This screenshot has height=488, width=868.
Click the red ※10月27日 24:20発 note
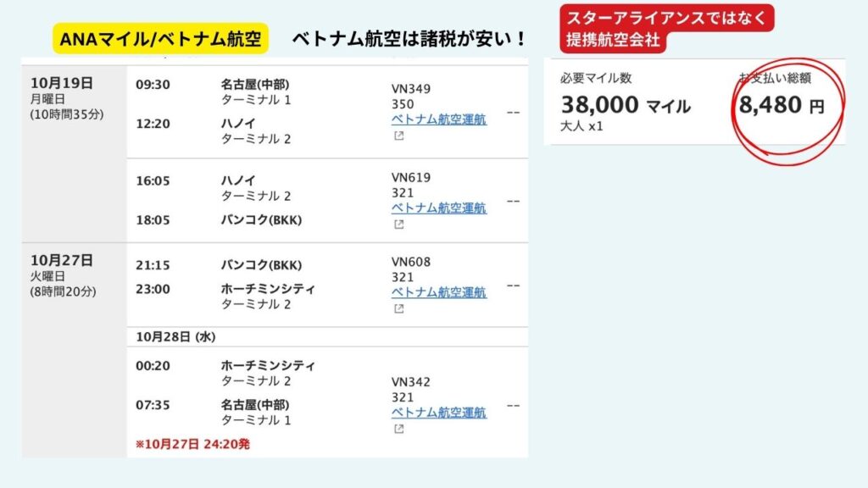pos(192,443)
